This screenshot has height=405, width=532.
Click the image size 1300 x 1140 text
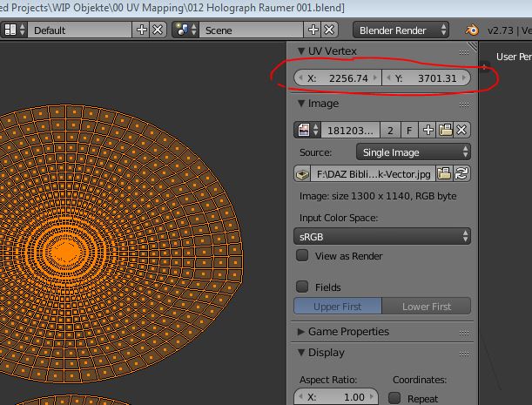click(x=378, y=196)
